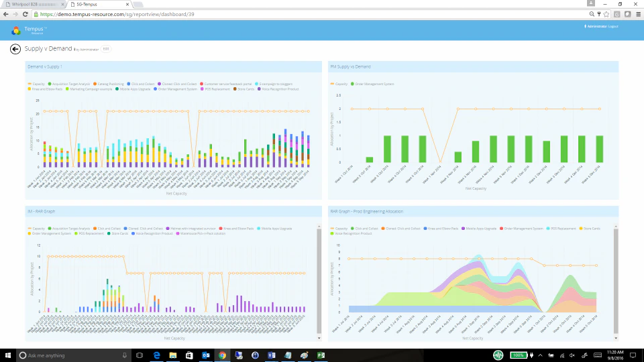Viewport: 644px width, 362px height.
Task: Bookmark this page with the star icon
Action: point(606,14)
